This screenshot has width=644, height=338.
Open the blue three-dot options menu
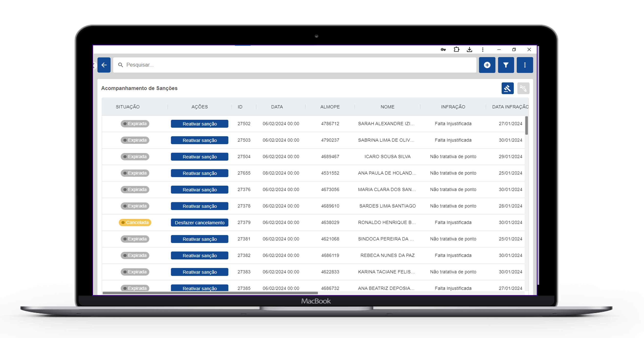(525, 65)
